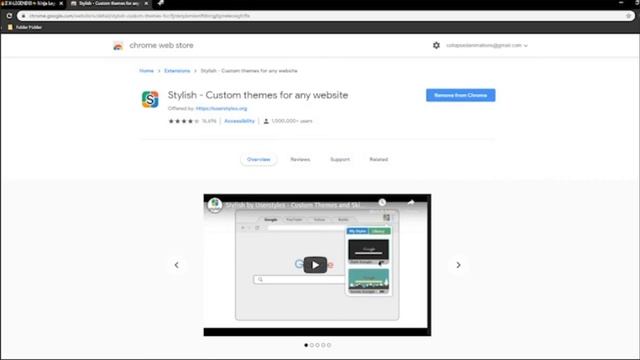Click the page title 'Stylish - Custom themes for any website'
The width and height of the screenshot is (640, 360).
258,95
